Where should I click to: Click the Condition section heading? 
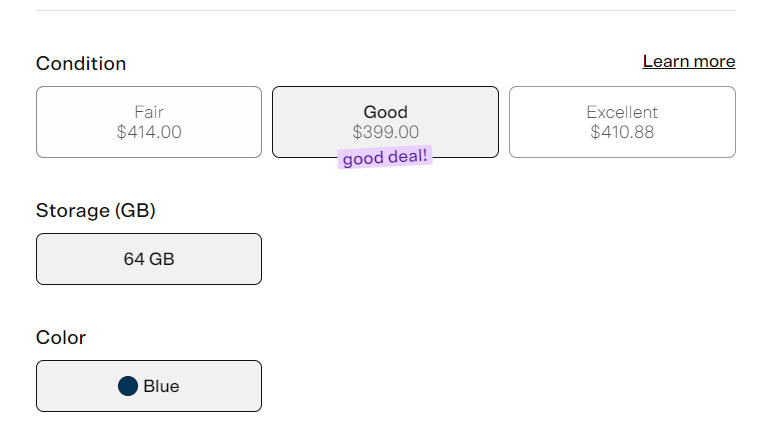81,64
